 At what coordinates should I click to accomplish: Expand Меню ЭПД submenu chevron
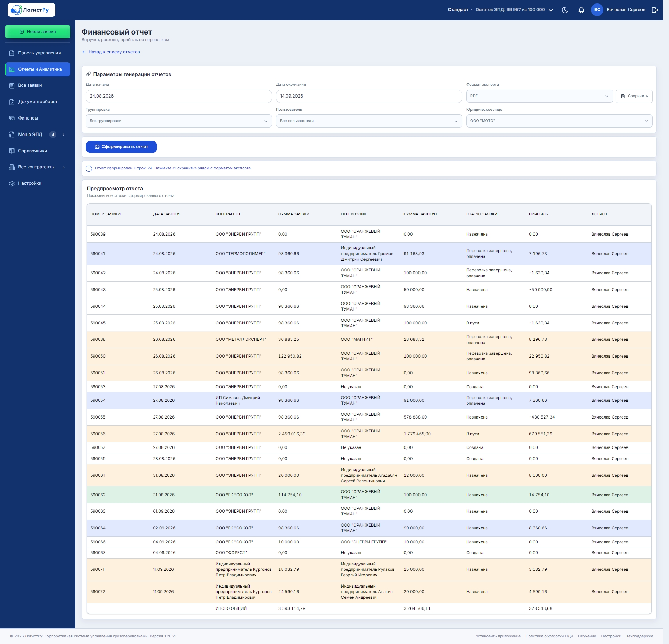tap(64, 135)
